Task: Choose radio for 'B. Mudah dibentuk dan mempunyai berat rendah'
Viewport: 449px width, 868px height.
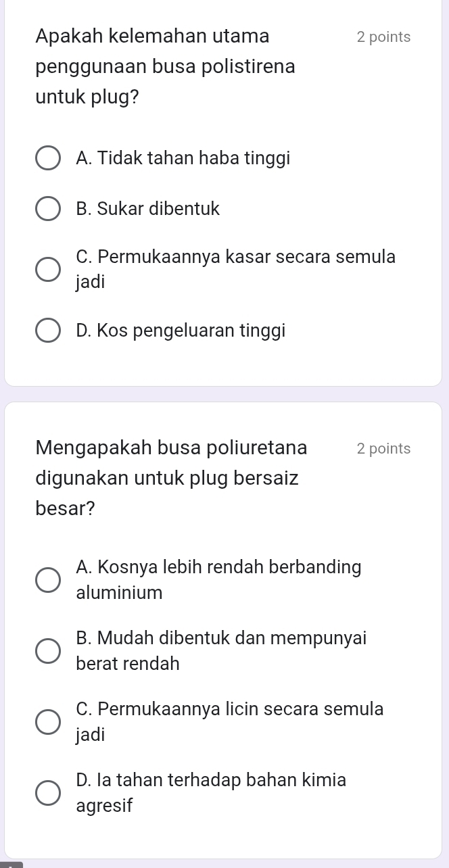Action: point(47,651)
